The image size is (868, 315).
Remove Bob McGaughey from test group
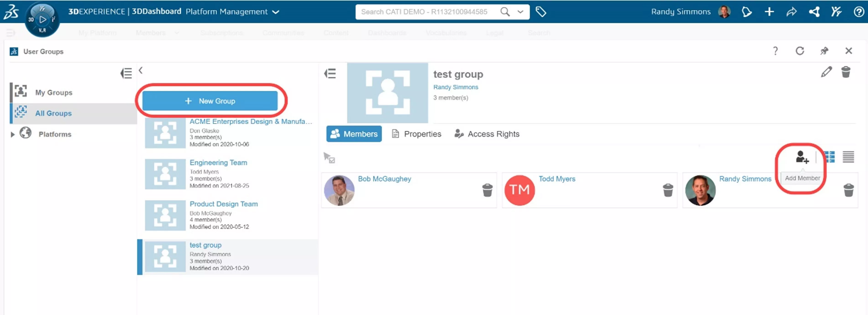tap(487, 190)
